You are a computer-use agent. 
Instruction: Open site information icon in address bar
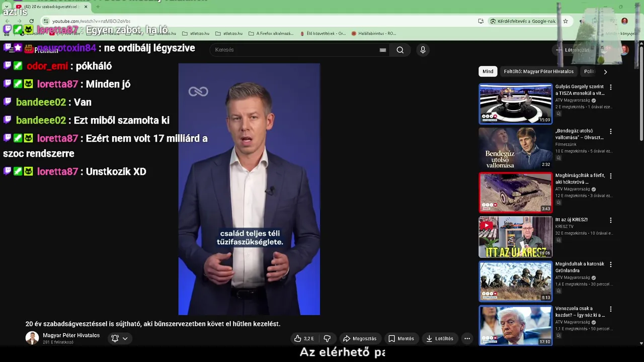click(46, 21)
